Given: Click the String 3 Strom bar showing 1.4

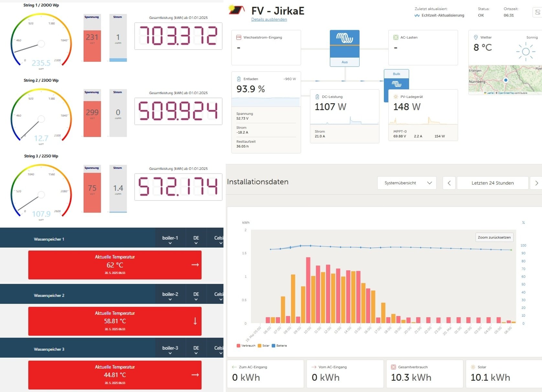Looking at the screenshot, I should point(118,189).
